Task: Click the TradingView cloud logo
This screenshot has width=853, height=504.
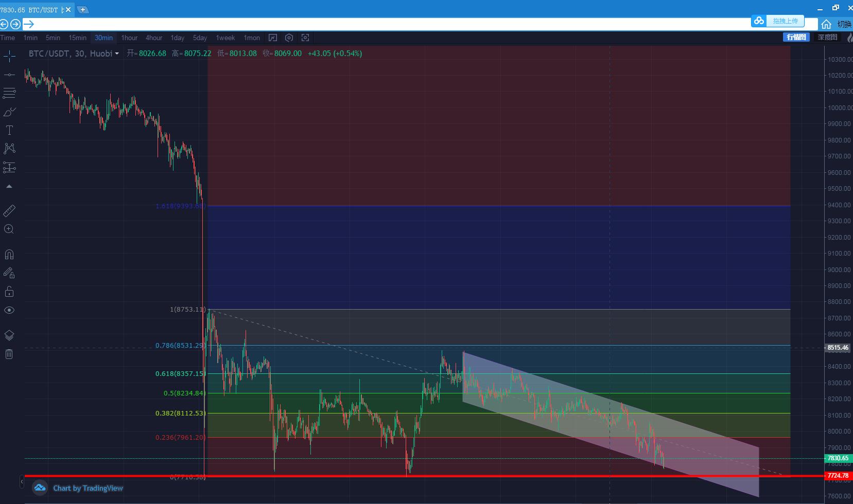Action: [x=40, y=488]
